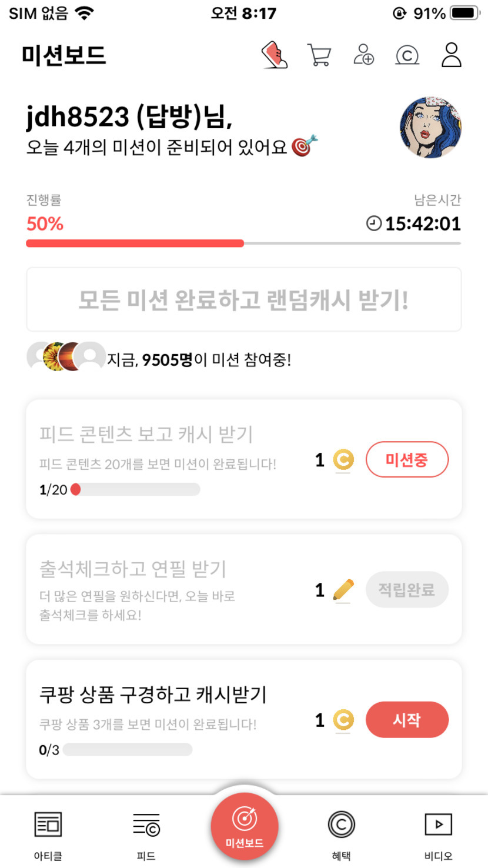Switch to the 아티클 tab

click(48, 833)
